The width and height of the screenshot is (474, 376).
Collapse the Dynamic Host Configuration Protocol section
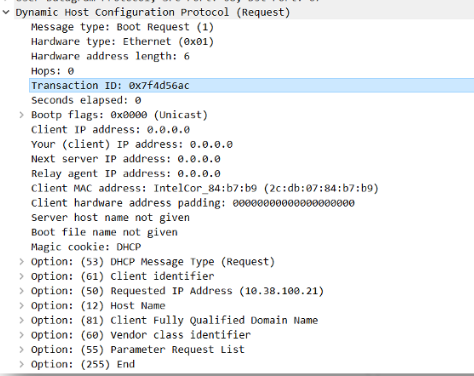coord(6,12)
